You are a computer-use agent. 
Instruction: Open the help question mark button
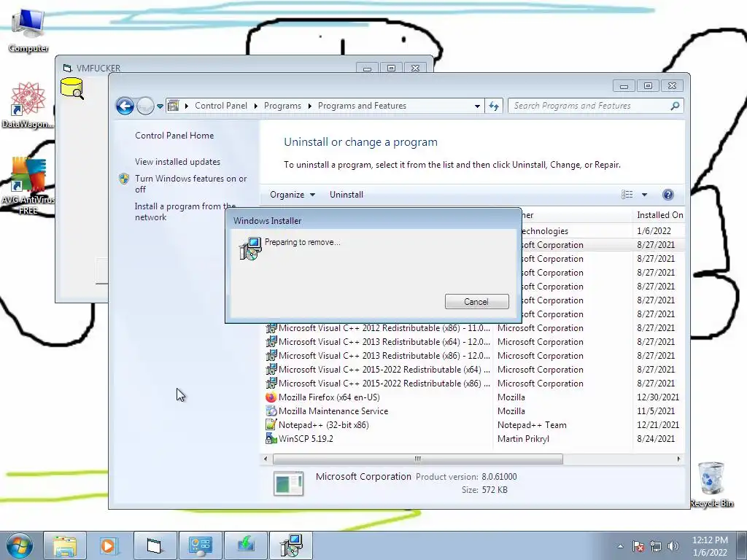(668, 194)
